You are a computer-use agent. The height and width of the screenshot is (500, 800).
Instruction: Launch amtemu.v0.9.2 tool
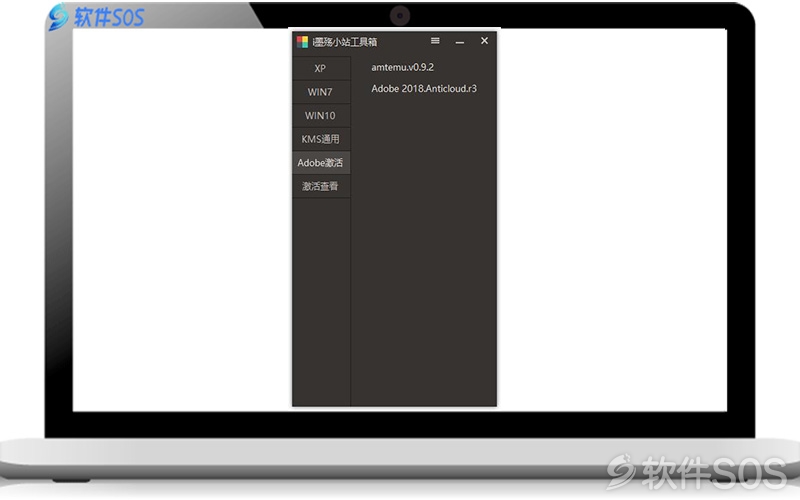[x=403, y=67]
